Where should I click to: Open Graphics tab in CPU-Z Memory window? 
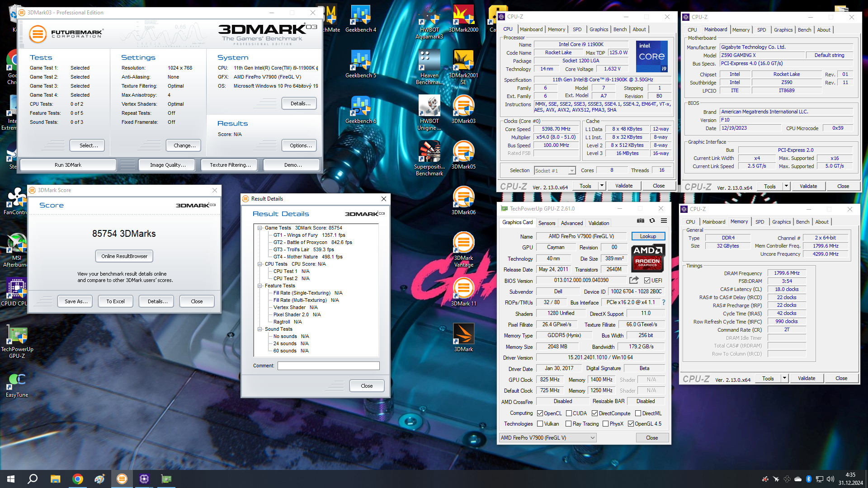[x=781, y=222]
